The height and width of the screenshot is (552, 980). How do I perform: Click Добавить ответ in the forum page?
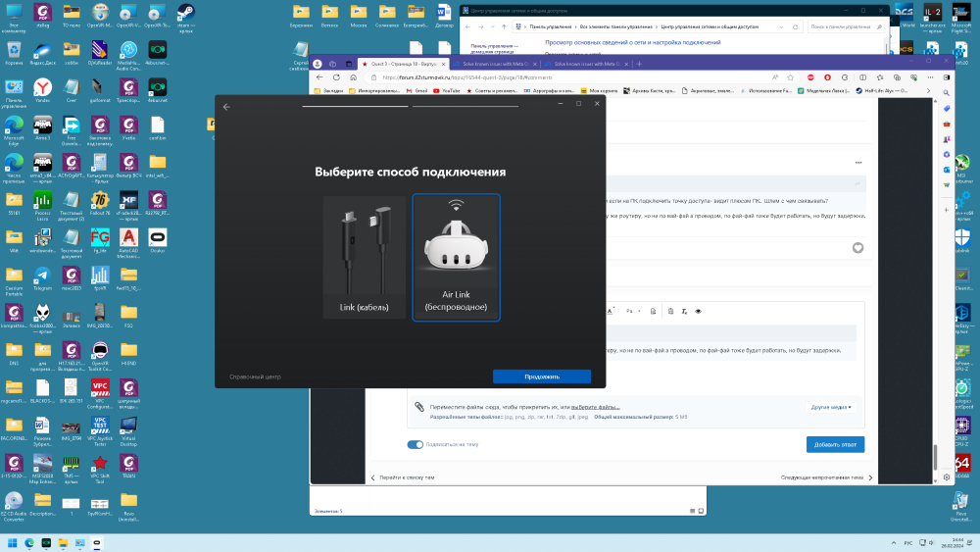[835, 444]
